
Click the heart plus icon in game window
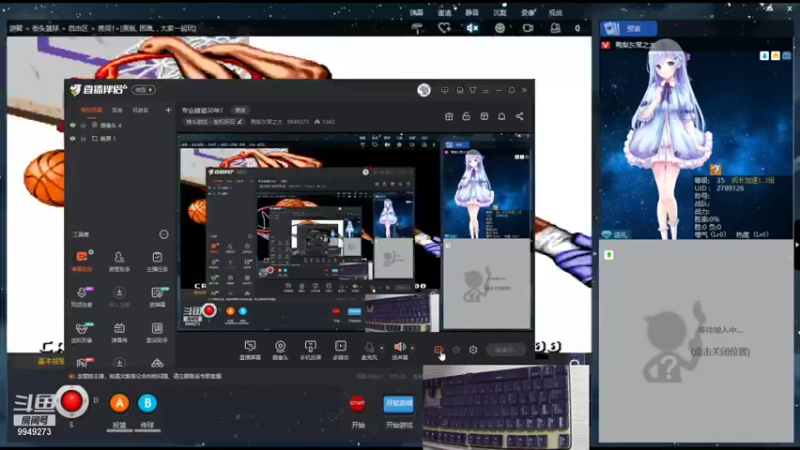(444, 29)
